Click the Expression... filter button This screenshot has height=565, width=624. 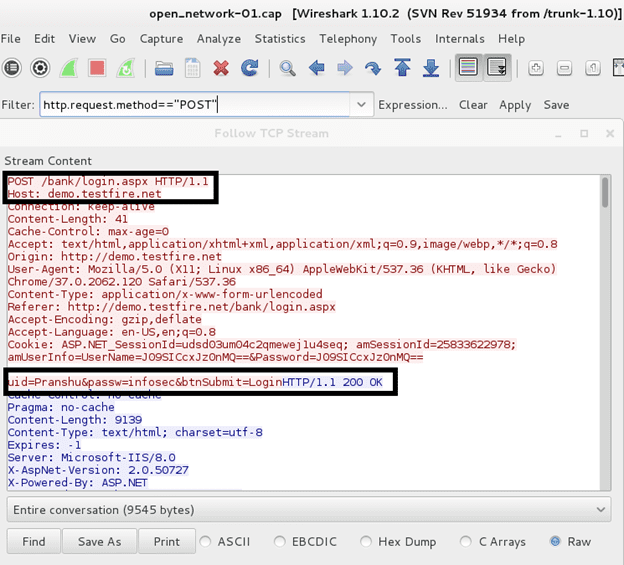pyautogui.click(x=413, y=105)
